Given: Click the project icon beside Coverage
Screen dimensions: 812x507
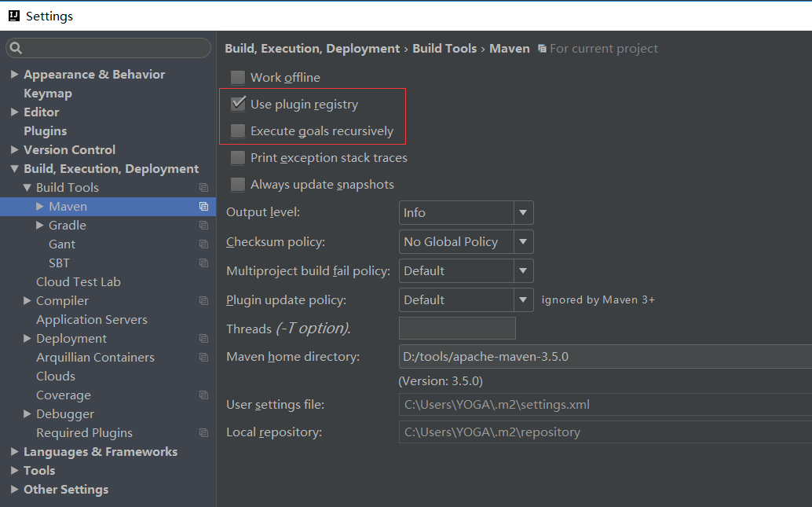Looking at the screenshot, I should (203, 395).
